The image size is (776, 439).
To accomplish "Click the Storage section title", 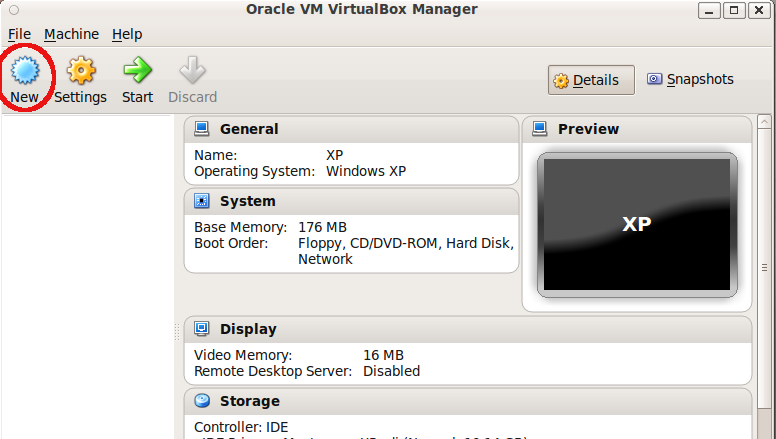I will click(249, 401).
